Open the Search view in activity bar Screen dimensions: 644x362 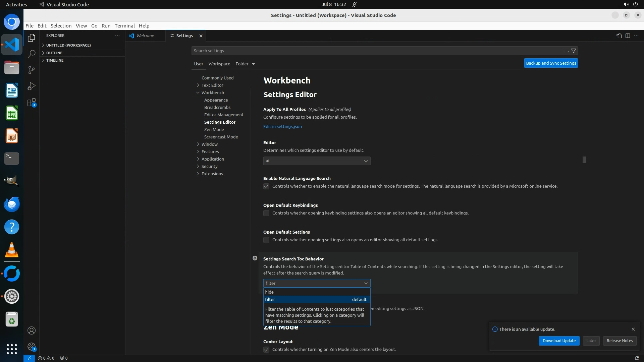pyautogui.click(x=32, y=54)
